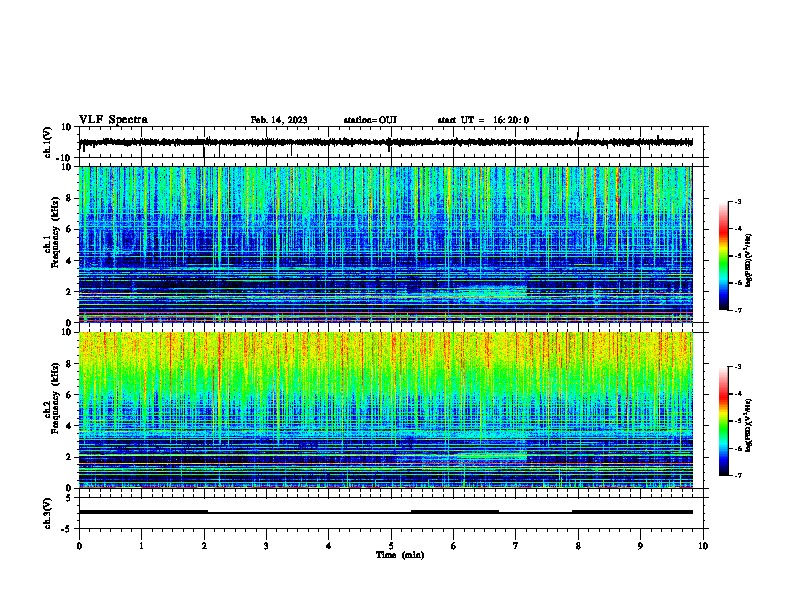This screenshot has height=612, width=792.
Task: Click the time axis tick label "3"
Action: pyautogui.click(x=266, y=546)
